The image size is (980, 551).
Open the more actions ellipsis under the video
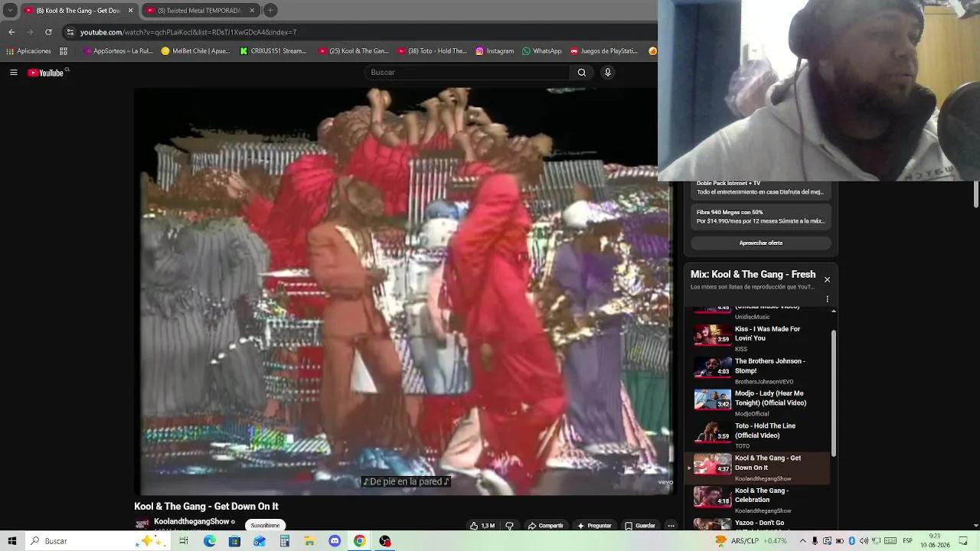tap(671, 526)
